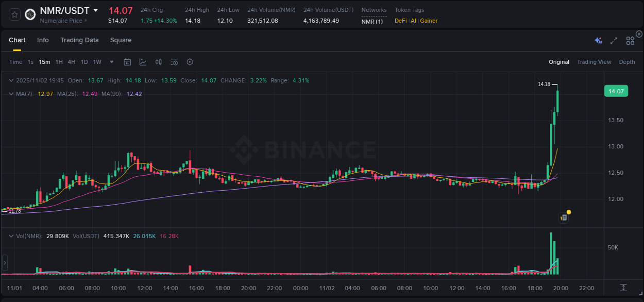Switch chart to Trading View mode
Viewport: 644px width, 302px height.
click(594, 62)
